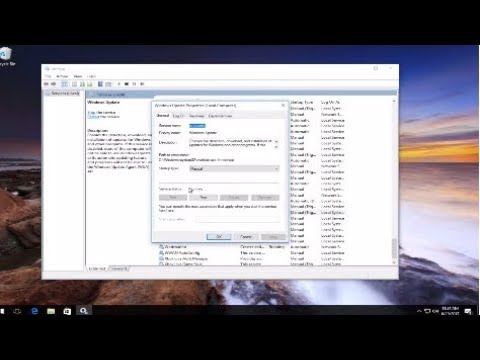Select the Standard tab at bottom

pyautogui.click(x=119, y=268)
